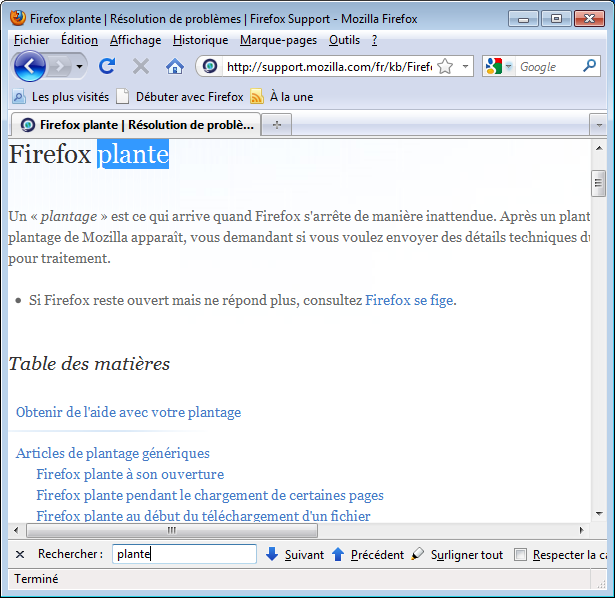This screenshot has width=615, height=598.
Task: Click the Table des matières heading
Action: pyautogui.click(x=89, y=364)
